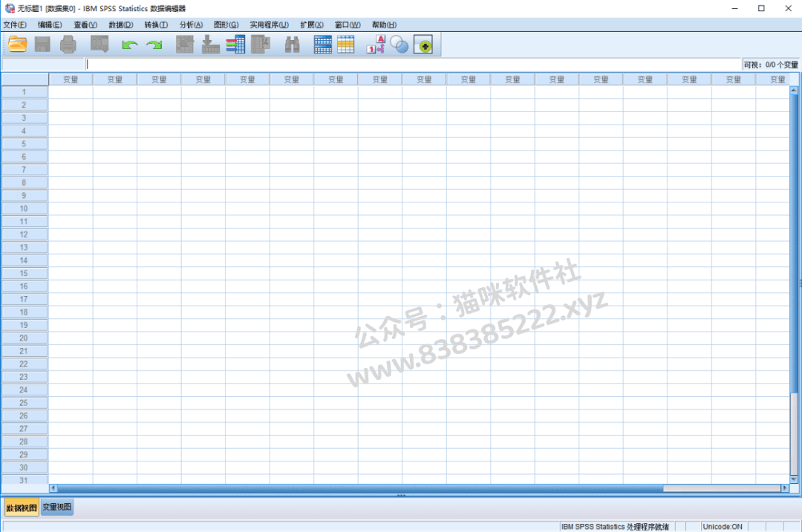
Task: Click the Use variable sets circles icon
Action: [399, 45]
